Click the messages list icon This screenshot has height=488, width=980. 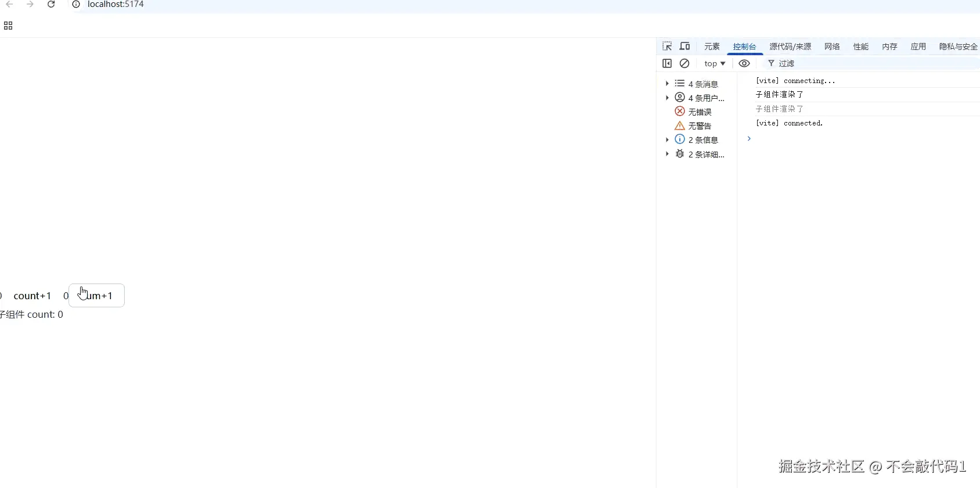tap(680, 84)
